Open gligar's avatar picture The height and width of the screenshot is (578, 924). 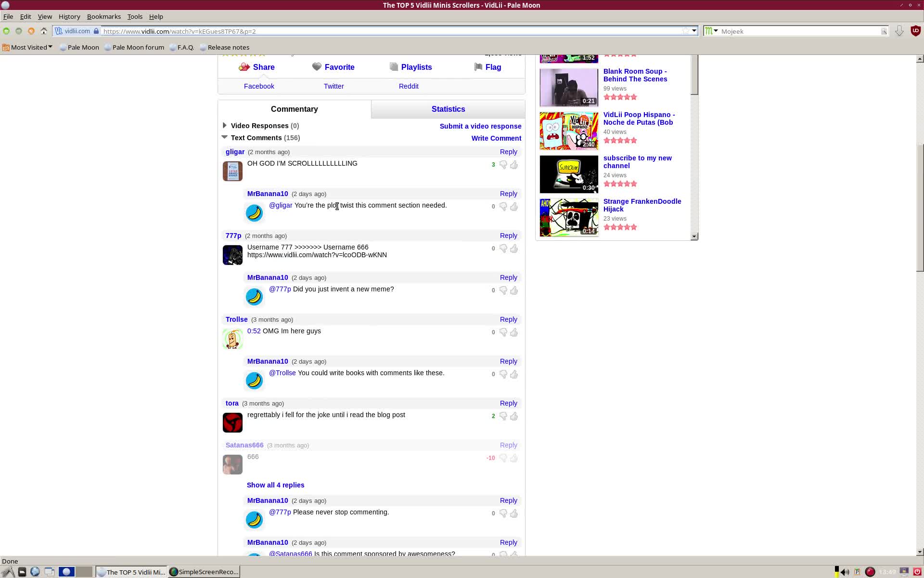[232, 171]
